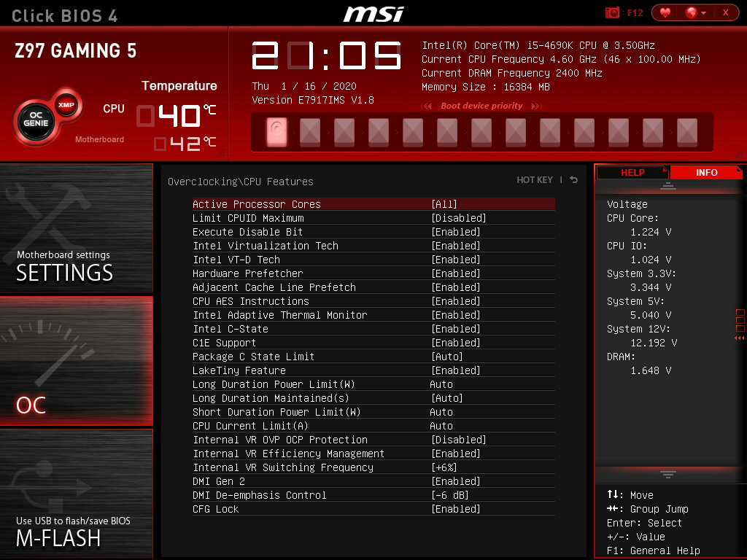
Task: Open DMI De-emphasis Control [-6 dB]
Action: tap(373, 495)
